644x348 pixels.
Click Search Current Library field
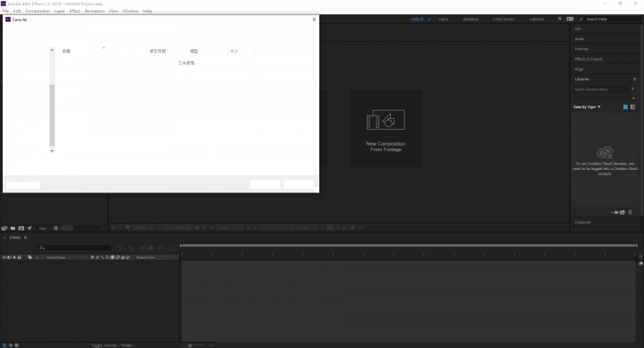pyautogui.click(x=601, y=89)
